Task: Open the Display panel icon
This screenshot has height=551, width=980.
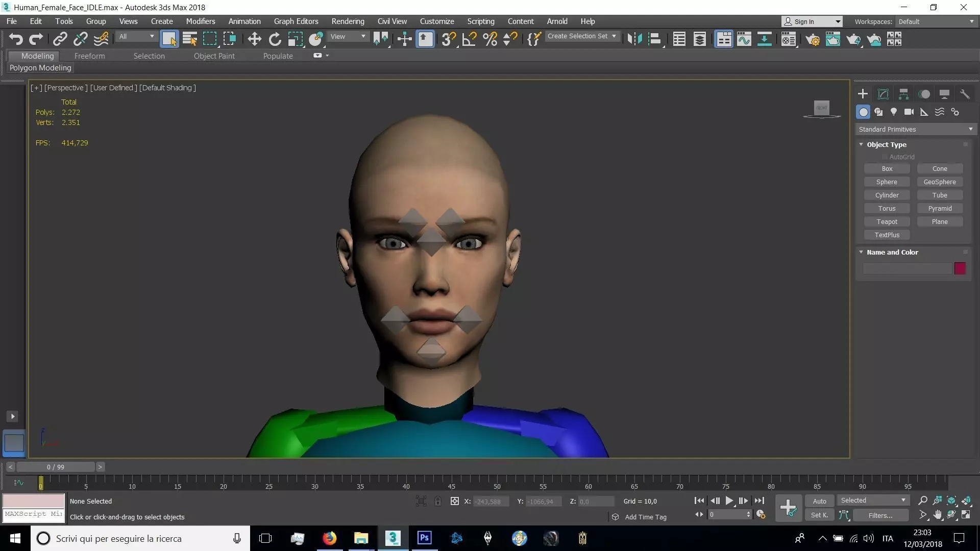Action: [x=944, y=94]
